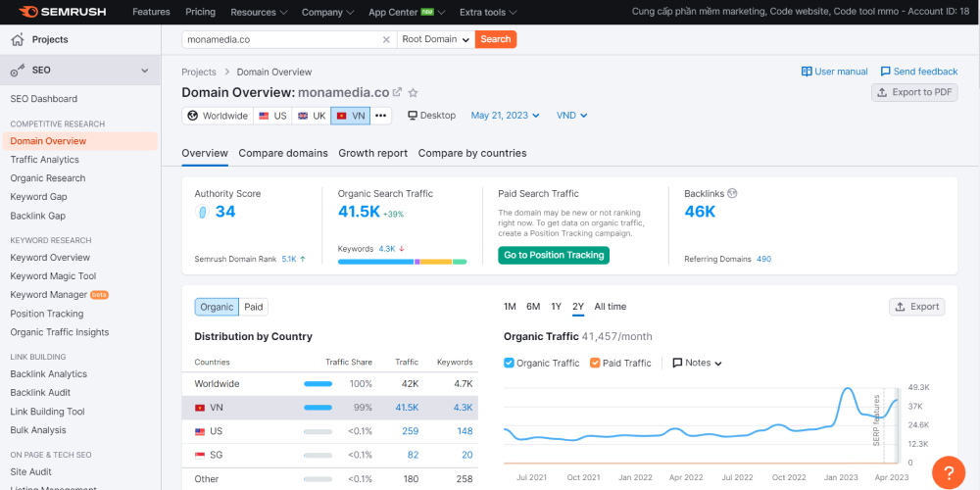Open the Root Domain dropdown
The height and width of the screenshot is (490, 980).
pos(435,39)
